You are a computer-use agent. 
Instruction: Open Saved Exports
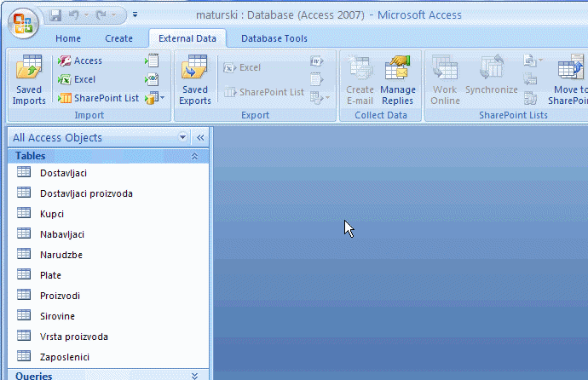tap(195, 80)
